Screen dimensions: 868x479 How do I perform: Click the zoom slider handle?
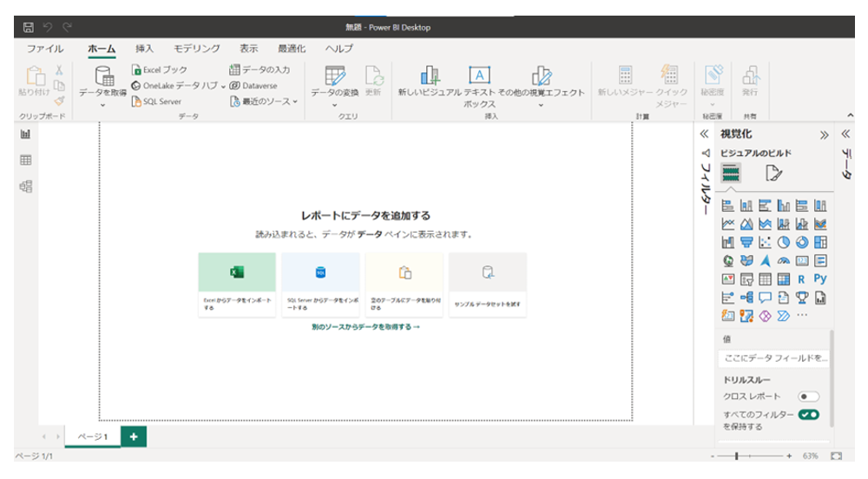pyautogui.click(x=736, y=456)
